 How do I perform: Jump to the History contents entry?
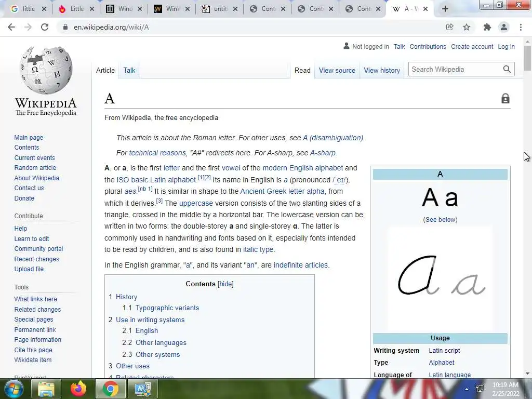click(127, 297)
